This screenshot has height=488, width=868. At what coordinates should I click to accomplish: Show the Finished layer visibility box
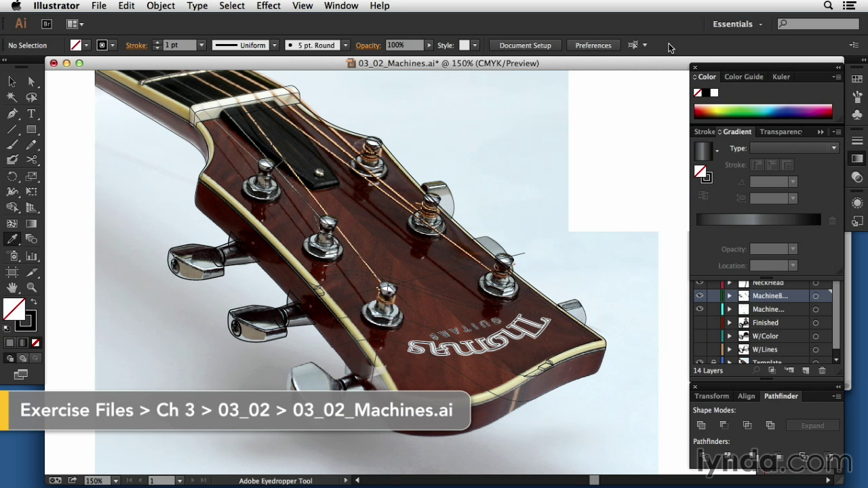[x=699, y=323]
